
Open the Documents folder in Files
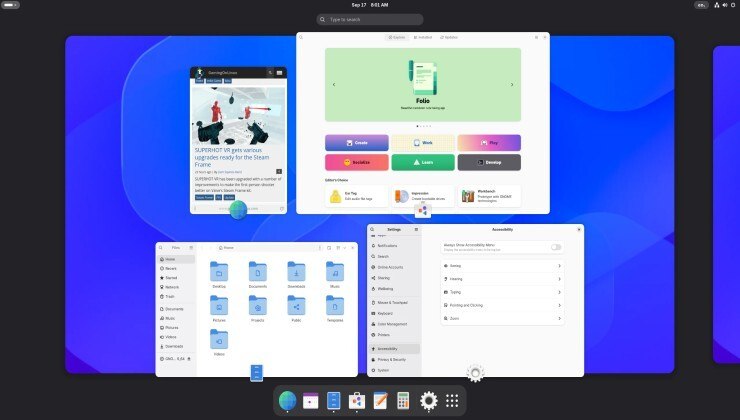click(x=258, y=275)
